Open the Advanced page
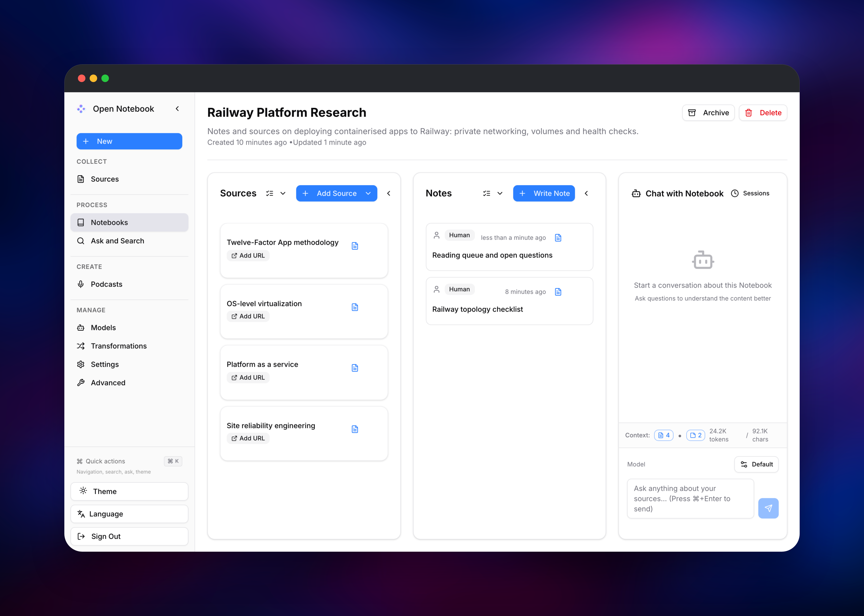Image resolution: width=864 pixels, height=616 pixels. [x=129, y=383]
